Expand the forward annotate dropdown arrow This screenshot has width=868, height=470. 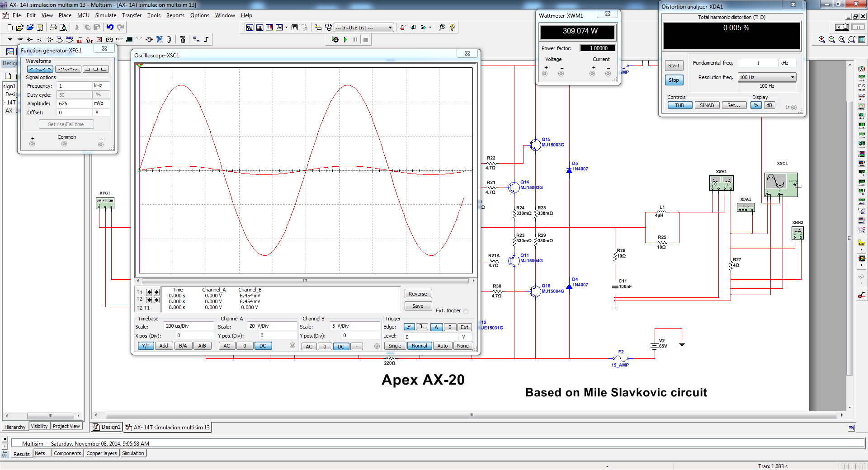[430, 27]
